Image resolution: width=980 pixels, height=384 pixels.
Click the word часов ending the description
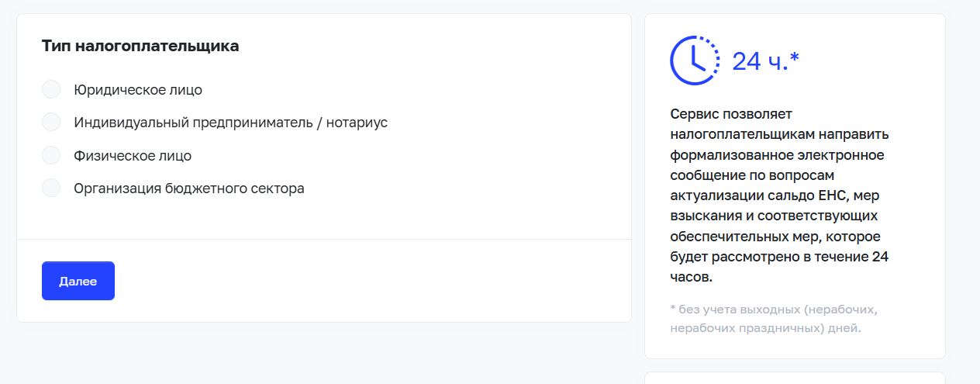691,277
